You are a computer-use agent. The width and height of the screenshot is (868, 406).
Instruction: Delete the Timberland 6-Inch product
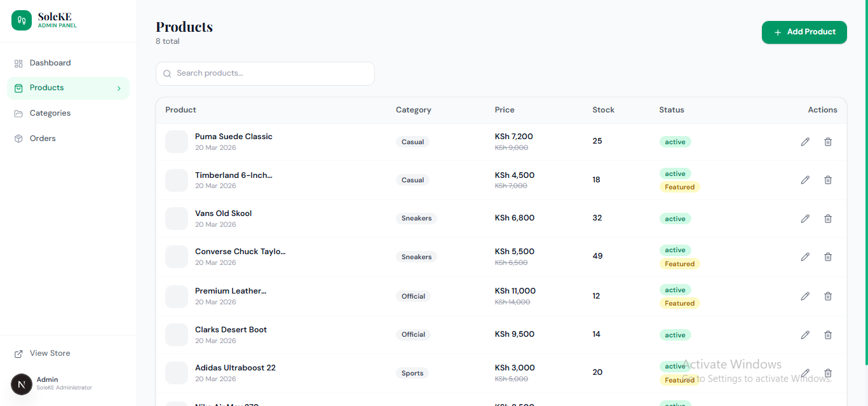(828, 180)
